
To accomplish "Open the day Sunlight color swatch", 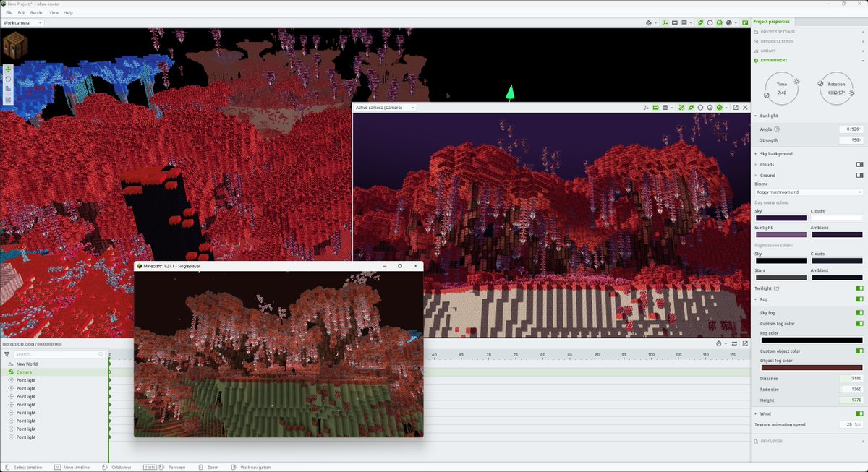I will tap(781, 234).
